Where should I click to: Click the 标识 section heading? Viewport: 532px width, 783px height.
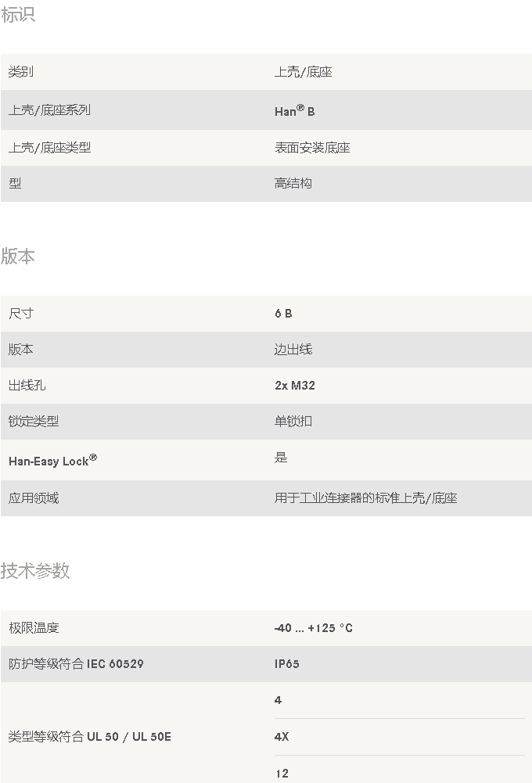18,15
